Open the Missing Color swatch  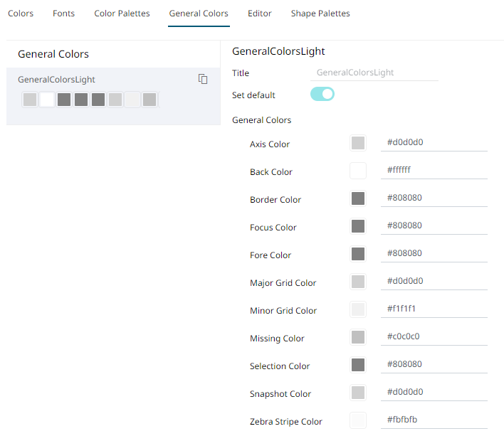click(358, 337)
